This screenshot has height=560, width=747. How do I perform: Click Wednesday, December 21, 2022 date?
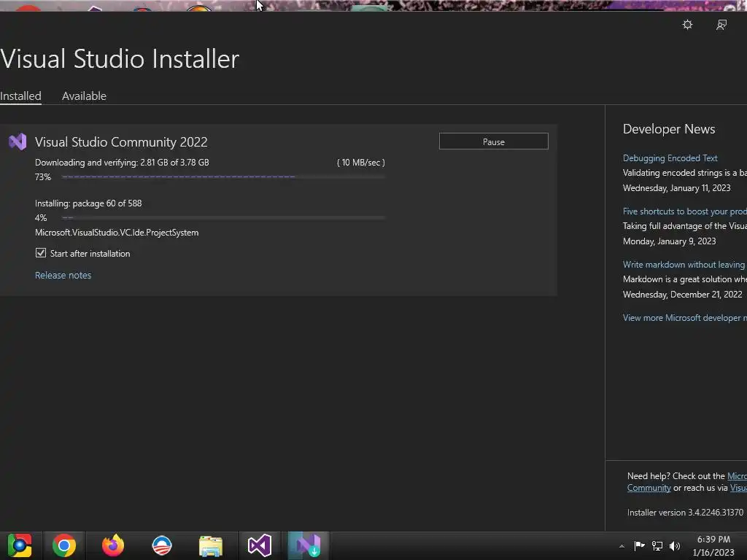click(x=682, y=295)
